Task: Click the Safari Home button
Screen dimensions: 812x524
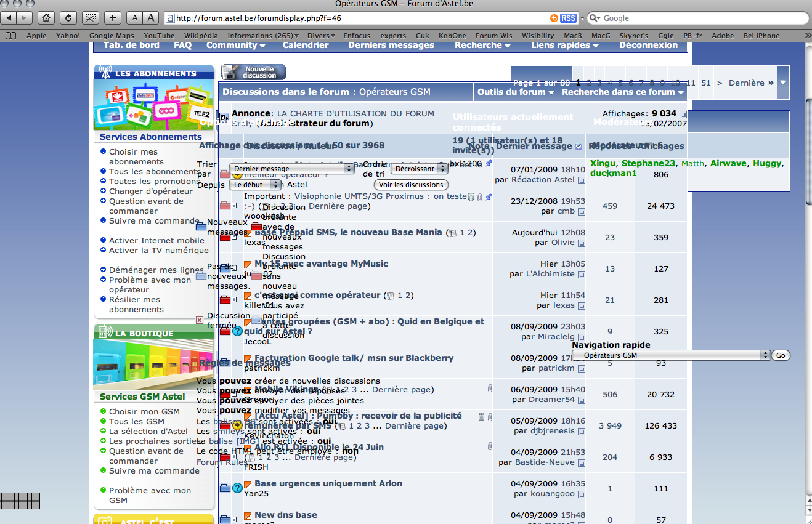Action: 46,18
